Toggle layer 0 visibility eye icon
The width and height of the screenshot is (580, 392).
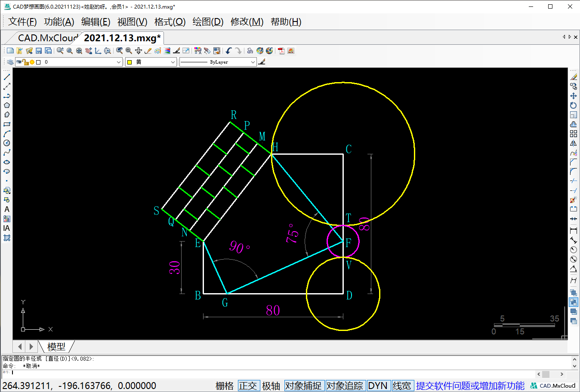[19, 62]
